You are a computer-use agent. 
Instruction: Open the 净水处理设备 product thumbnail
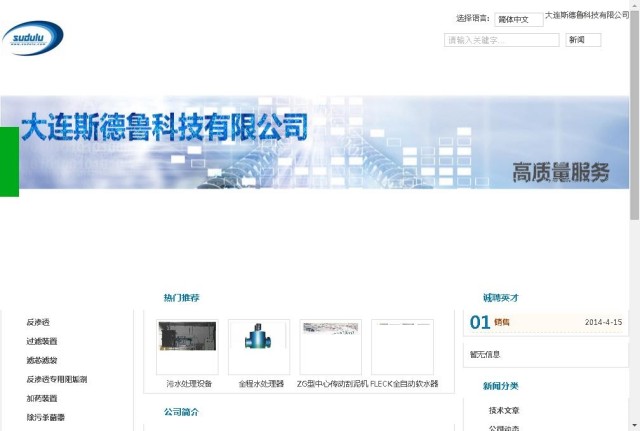point(187,347)
